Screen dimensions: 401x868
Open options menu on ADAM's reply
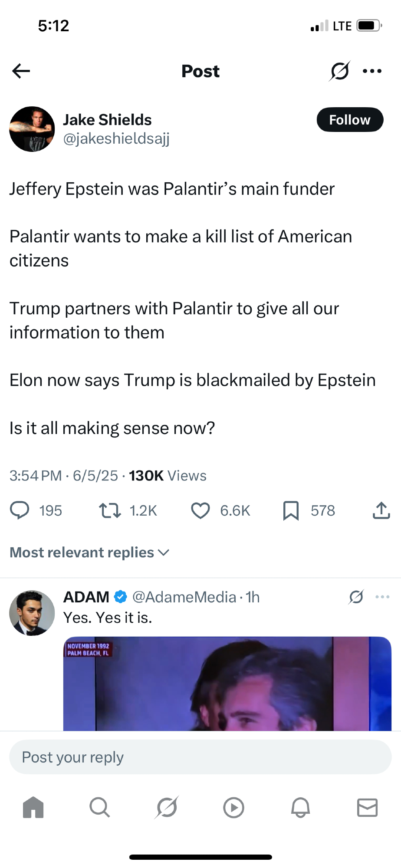click(382, 597)
